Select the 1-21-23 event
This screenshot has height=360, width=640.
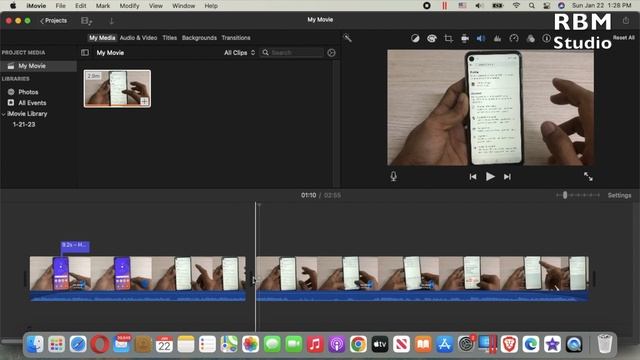(24, 124)
